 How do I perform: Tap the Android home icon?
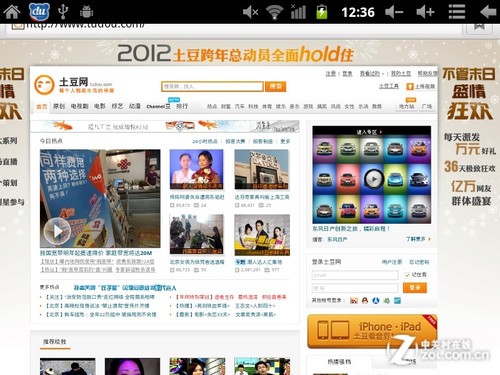pos(11,12)
